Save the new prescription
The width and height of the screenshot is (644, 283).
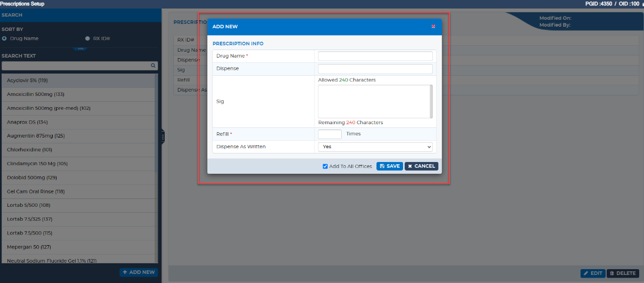390,166
